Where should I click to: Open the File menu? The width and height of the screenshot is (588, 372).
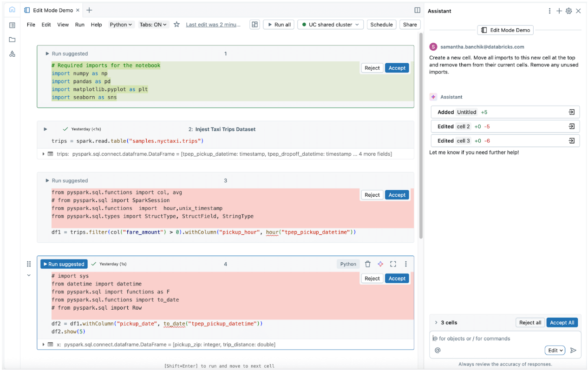(31, 25)
